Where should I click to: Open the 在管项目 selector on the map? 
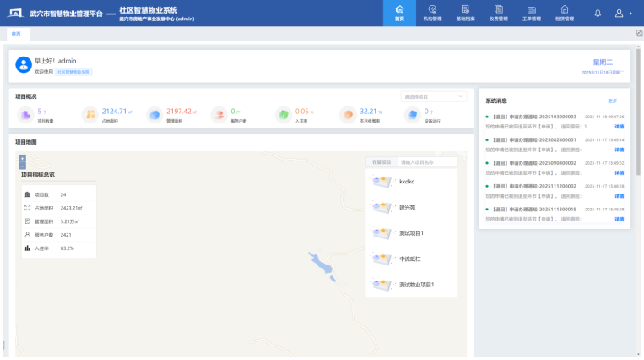382,161
